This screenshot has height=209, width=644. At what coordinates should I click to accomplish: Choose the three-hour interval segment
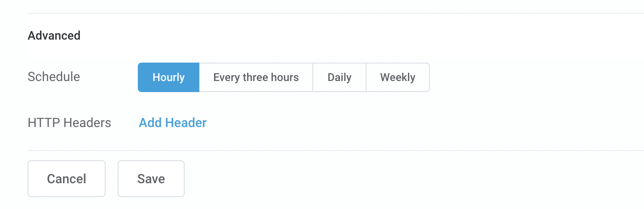pos(256,77)
